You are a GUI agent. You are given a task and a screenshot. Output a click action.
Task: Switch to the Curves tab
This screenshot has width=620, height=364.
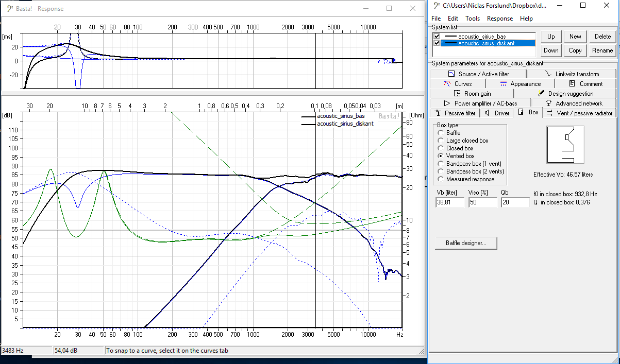pyautogui.click(x=458, y=83)
